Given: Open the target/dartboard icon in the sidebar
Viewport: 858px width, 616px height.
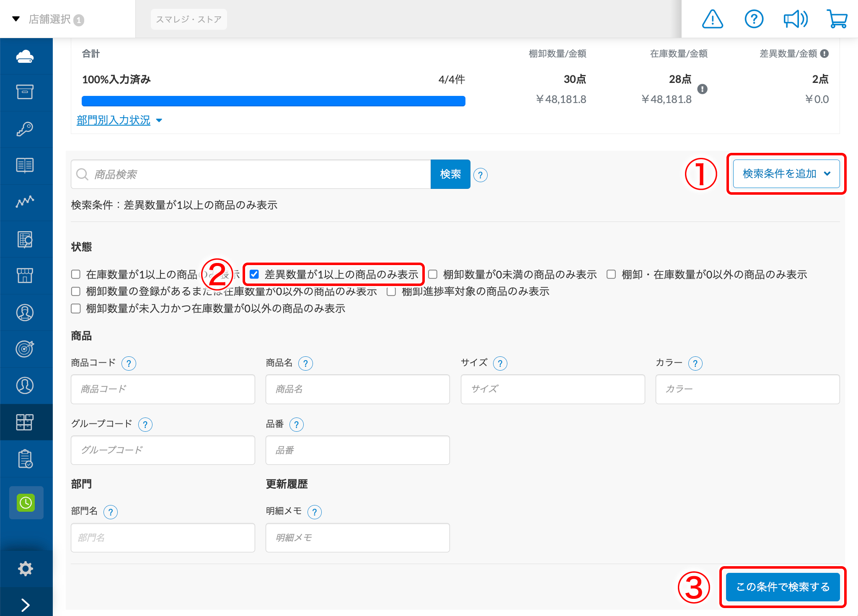Looking at the screenshot, I should point(26,349).
